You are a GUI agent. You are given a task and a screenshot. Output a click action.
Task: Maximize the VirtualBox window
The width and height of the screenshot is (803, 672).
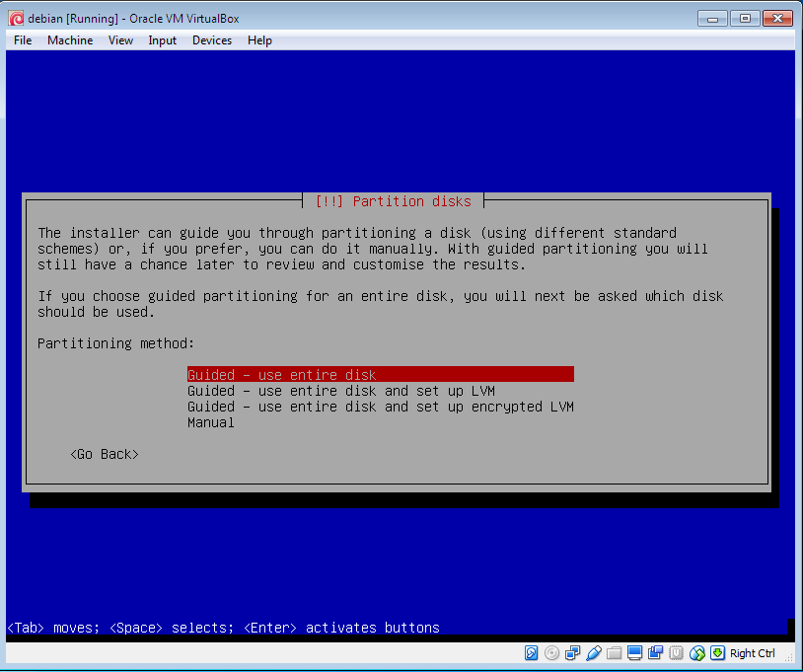pyautogui.click(x=745, y=19)
